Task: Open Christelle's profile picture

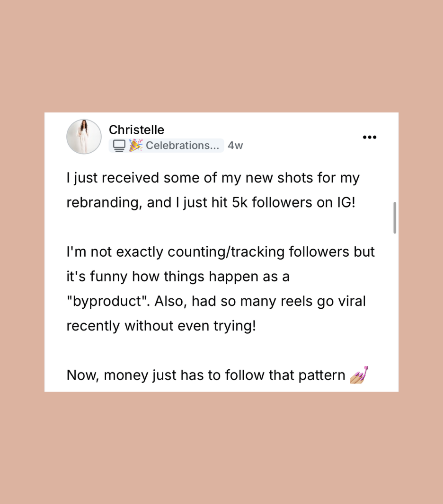Action: pos(84,137)
